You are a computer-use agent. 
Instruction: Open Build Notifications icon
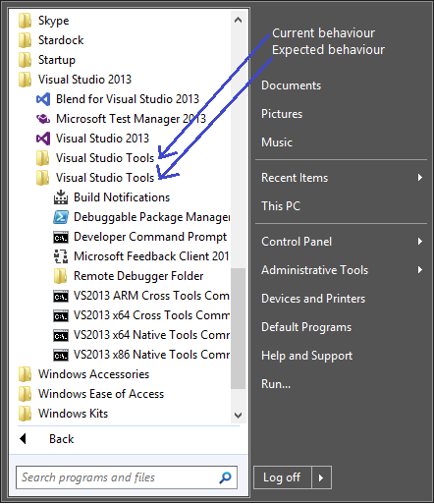[x=61, y=197]
